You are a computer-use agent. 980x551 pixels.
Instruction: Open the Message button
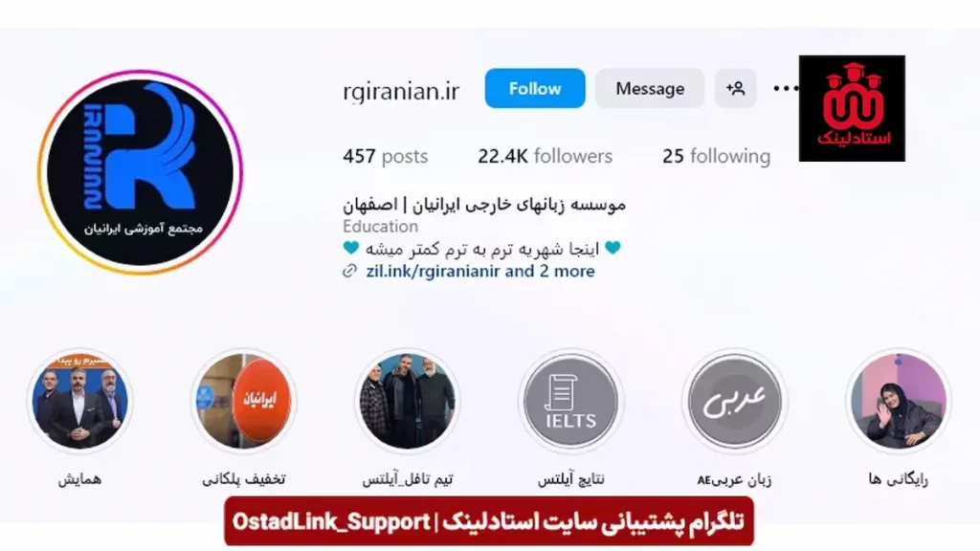pos(650,88)
